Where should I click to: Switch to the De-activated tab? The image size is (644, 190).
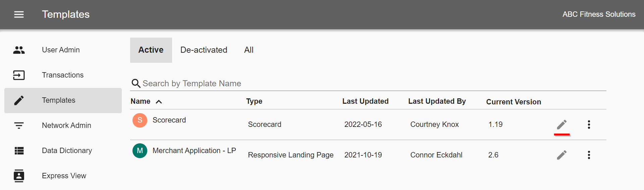tap(204, 50)
